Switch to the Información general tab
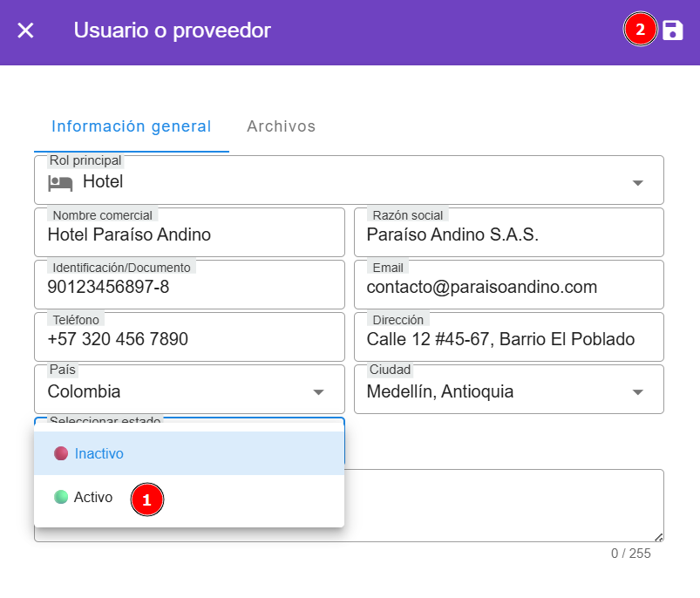The width and height of the screenshot is (700, 598). [x=131, y=126]
